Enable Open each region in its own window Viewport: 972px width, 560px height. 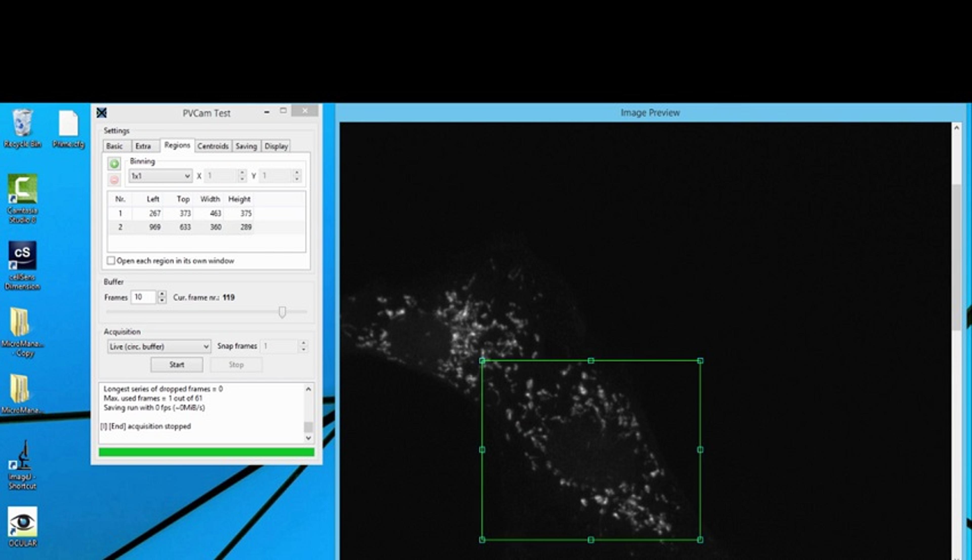pos(111,261)
